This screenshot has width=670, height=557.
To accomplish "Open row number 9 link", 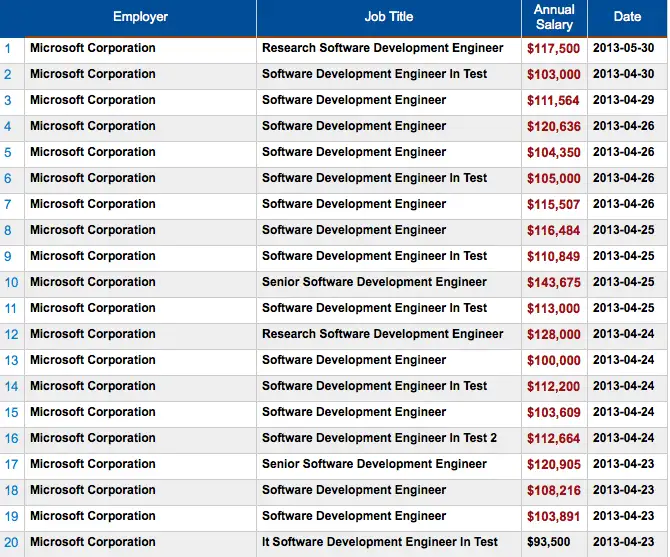I will point(8,257).
